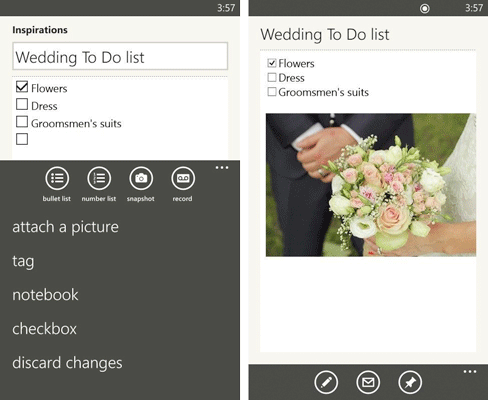This screenshot has width=488, height=400.
Task: Tap the number list icon
Action: pos(99,178)
